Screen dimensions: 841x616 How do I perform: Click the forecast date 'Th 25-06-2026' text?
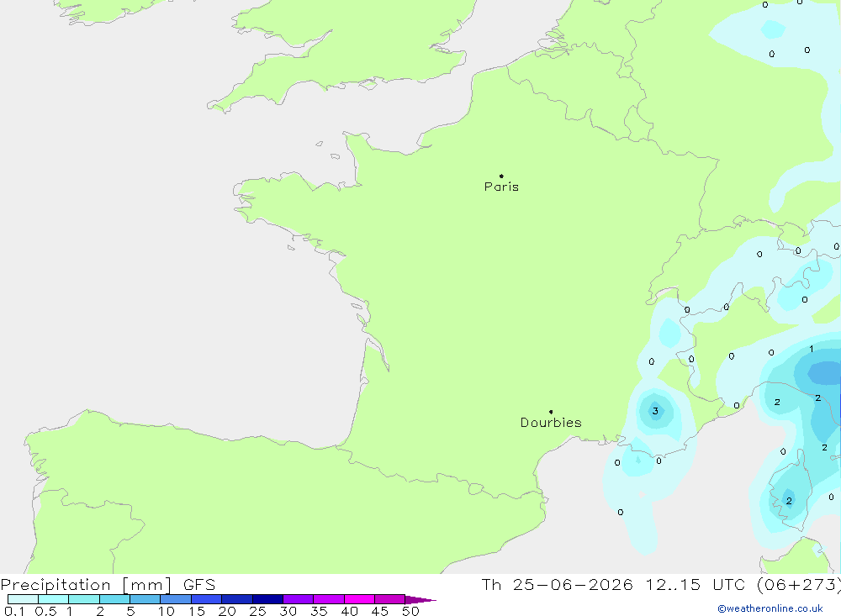[x=557, y=584]
